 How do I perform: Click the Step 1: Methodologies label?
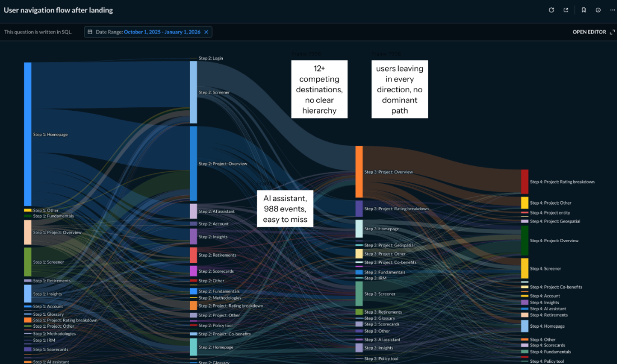coord(54,333)
